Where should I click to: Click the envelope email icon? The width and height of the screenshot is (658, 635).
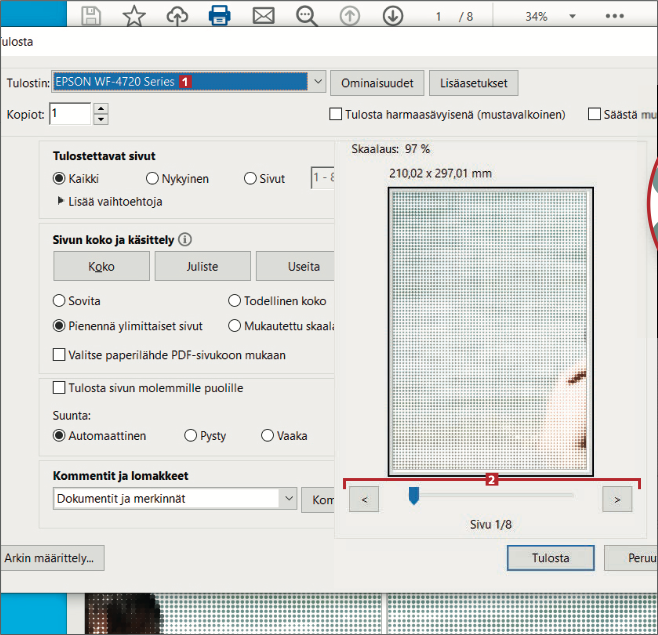click(x=263, y=16)
